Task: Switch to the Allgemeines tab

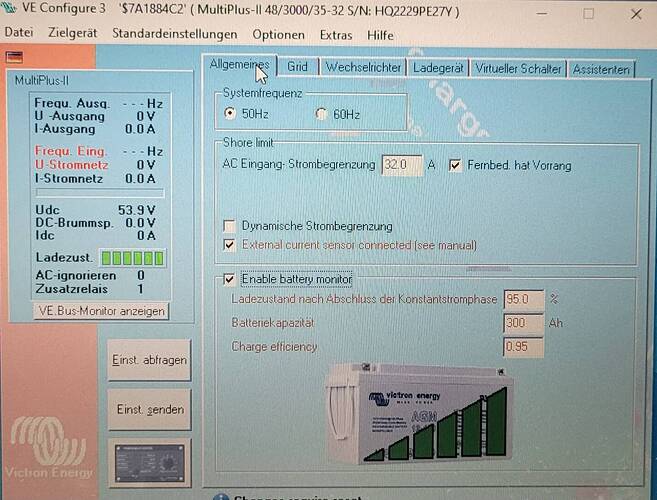Action: click(239, 65)
